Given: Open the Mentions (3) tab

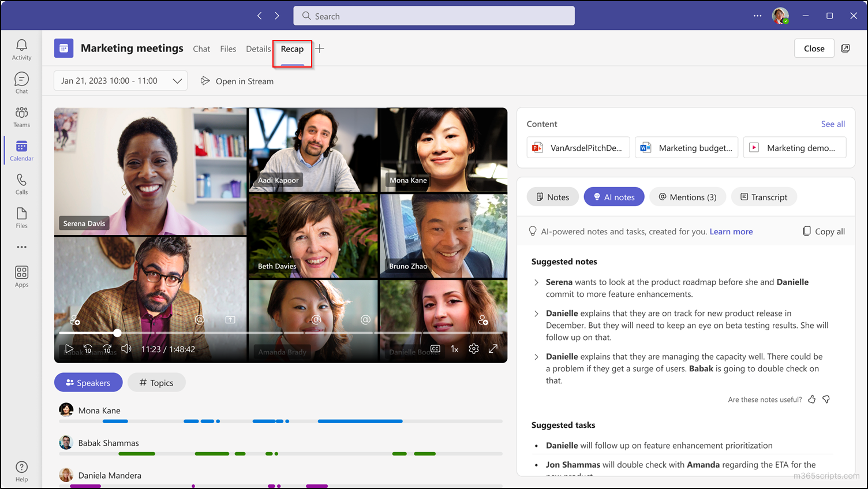Looking at the screenshot, I should pyautogui.click(x=687, y=197).
